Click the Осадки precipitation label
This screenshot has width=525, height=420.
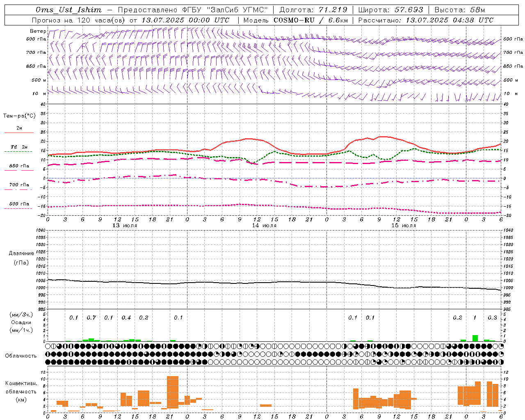point(21,322)
